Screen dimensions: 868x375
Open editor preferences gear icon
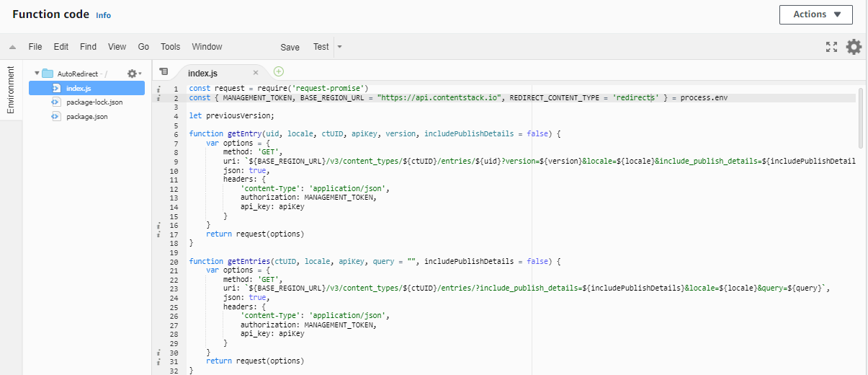(854, 47)
